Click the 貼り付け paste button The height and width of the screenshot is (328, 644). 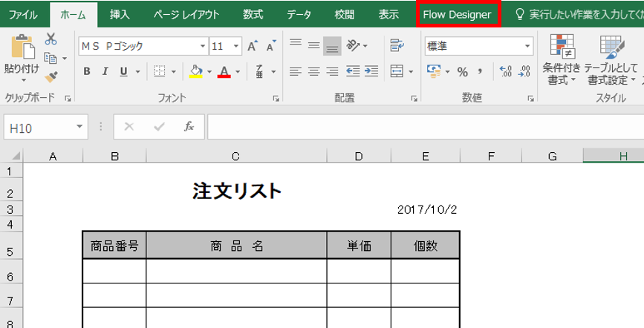22,58
